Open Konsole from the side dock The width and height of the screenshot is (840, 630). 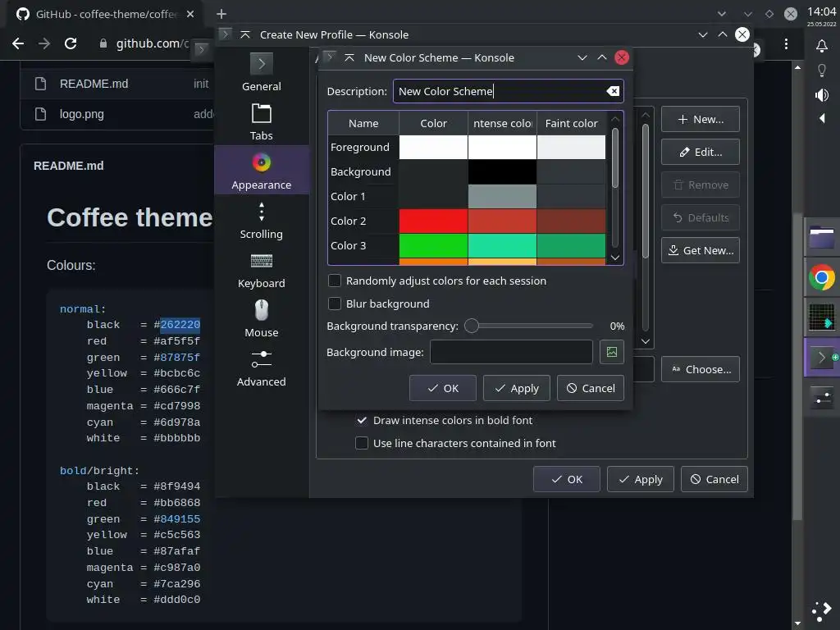[x=822, y=358]
